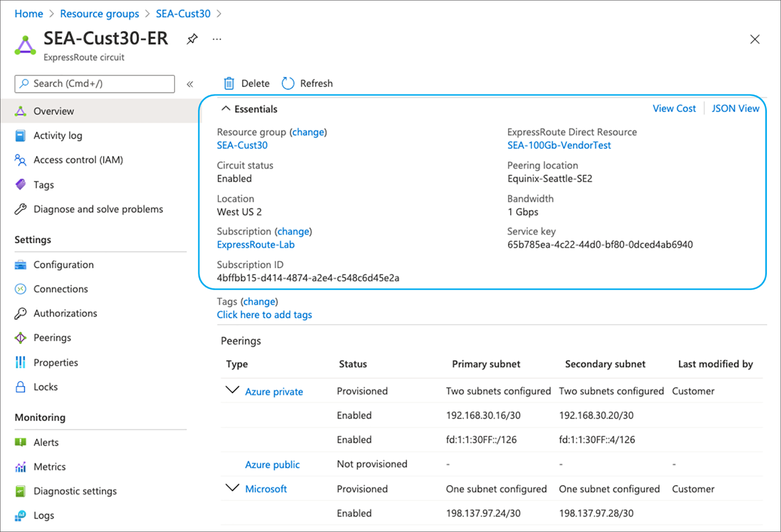This screenshot has height=532, width=781.
Task: Collapse the left navigation menu
Action: click(190, 84)
